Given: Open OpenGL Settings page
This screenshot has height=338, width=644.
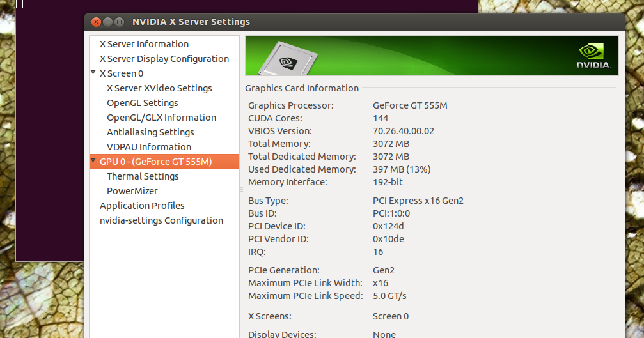Looking at the screenshot, I should click(143, 103).
